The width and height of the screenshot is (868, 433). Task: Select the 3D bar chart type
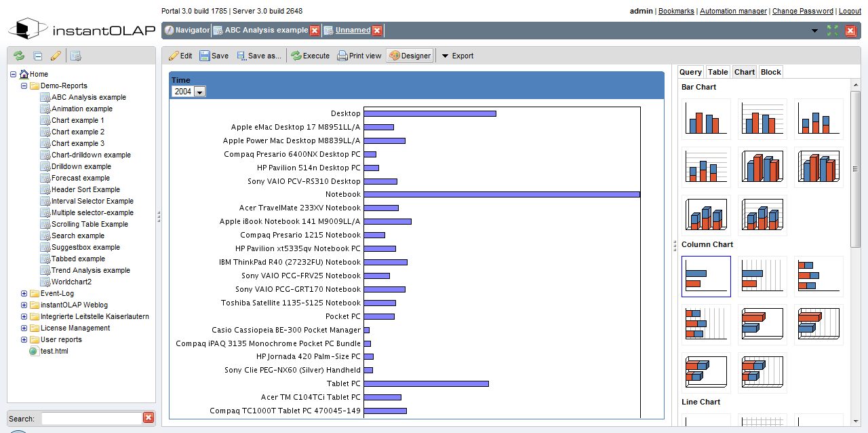tap(762, 167)
